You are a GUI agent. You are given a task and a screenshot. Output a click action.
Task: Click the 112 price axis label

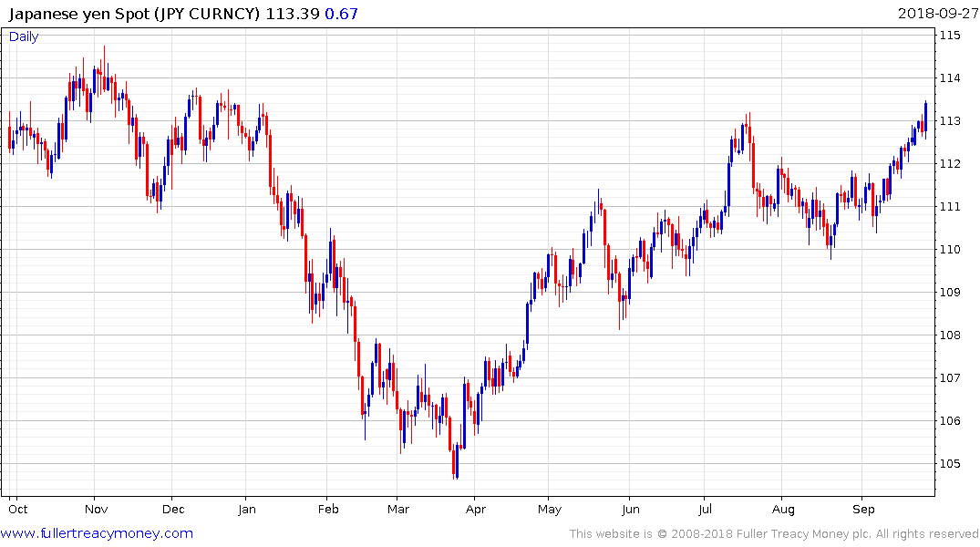tap(950, 164)
